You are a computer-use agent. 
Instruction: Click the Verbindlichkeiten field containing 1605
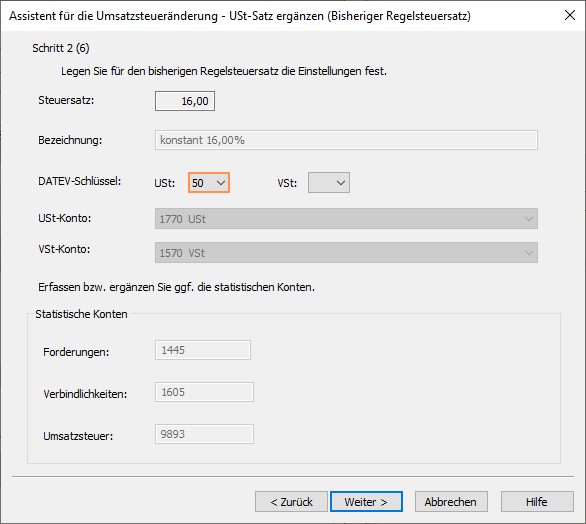[204, 392]
